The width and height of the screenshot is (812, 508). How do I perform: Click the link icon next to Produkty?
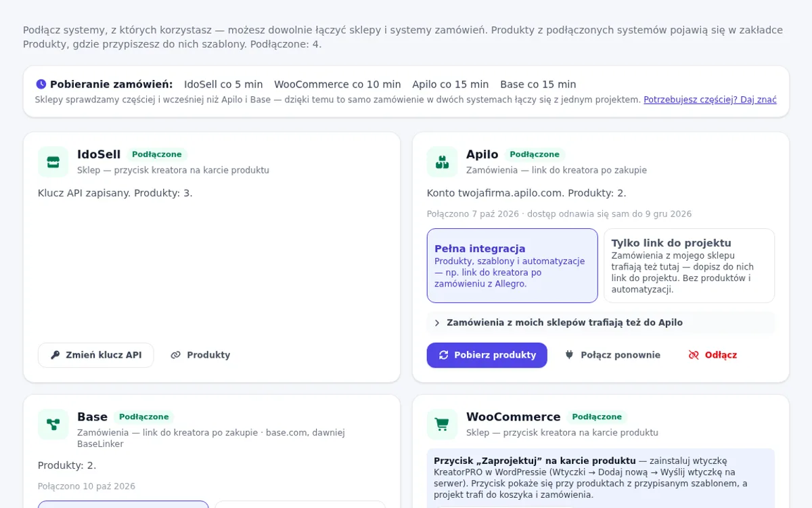coord(176,355)
